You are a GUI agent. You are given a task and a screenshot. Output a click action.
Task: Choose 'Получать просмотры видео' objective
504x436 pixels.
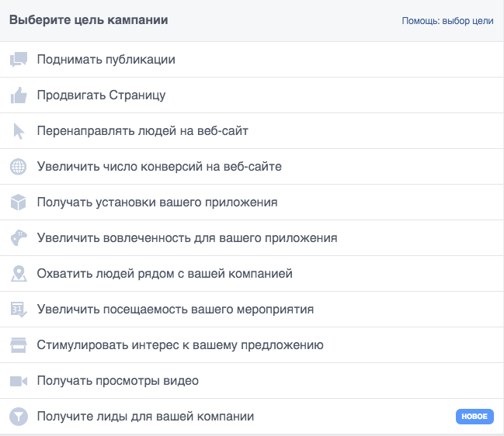tap(252, 381)
